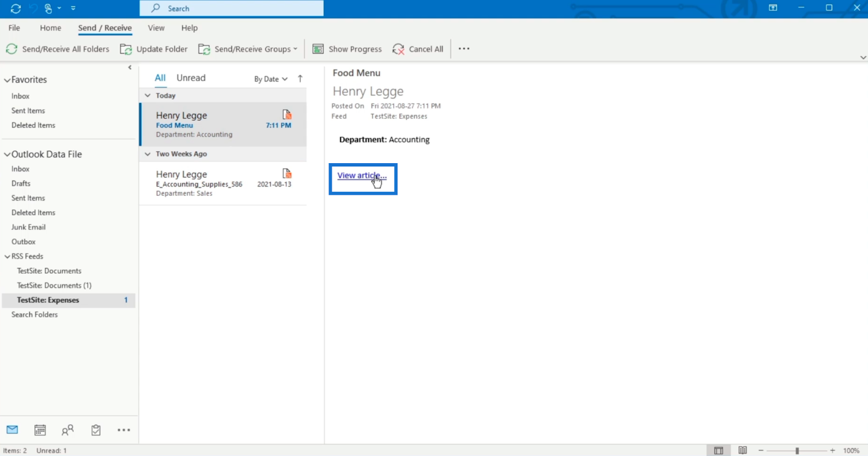Switch to Reading view layout
This screenshot has width=868, height=456.
pyautogui.click(x=743, y=451)
